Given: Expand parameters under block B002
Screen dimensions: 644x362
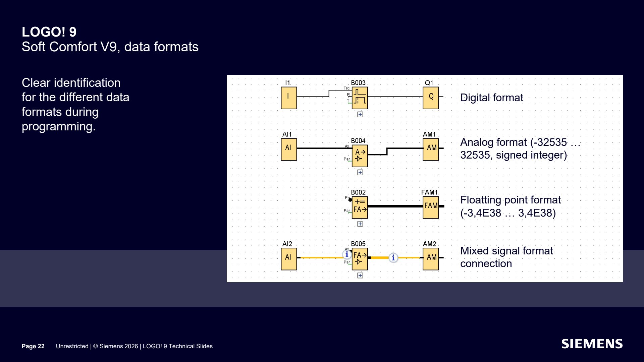Looking at the screenshot, I should (x=360, y=224).
